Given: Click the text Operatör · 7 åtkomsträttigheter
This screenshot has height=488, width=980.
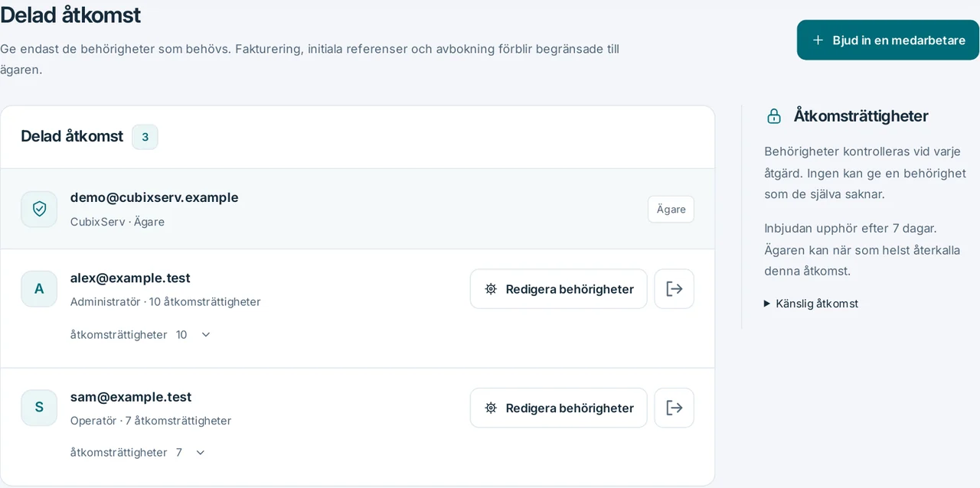Looking at the screenshot, I should point(151,421).
